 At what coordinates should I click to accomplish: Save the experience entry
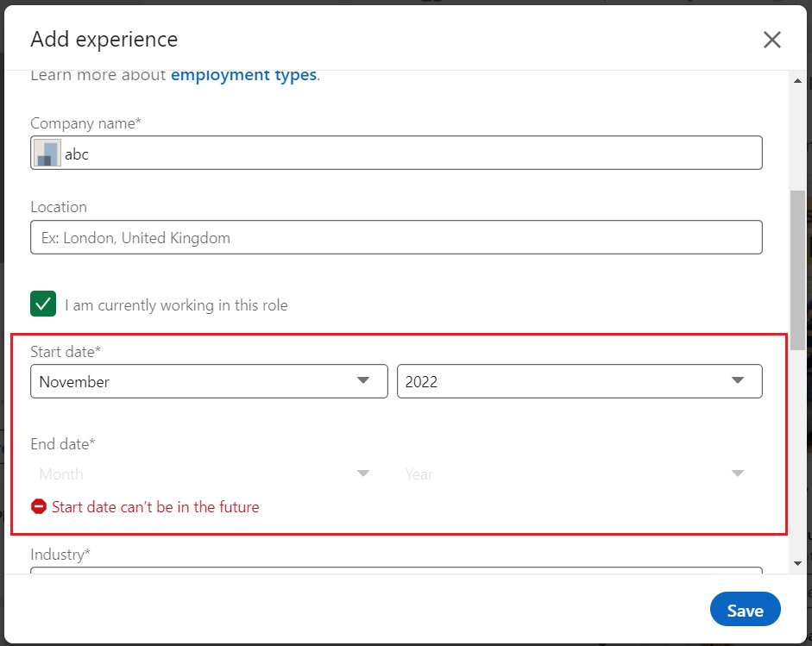click(746, 609)
